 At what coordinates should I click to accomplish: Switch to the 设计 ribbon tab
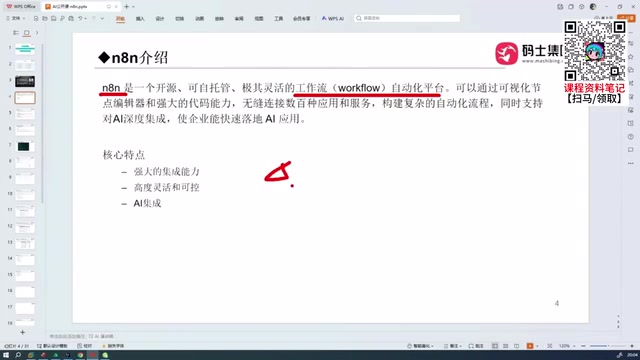tap(160, 19)
